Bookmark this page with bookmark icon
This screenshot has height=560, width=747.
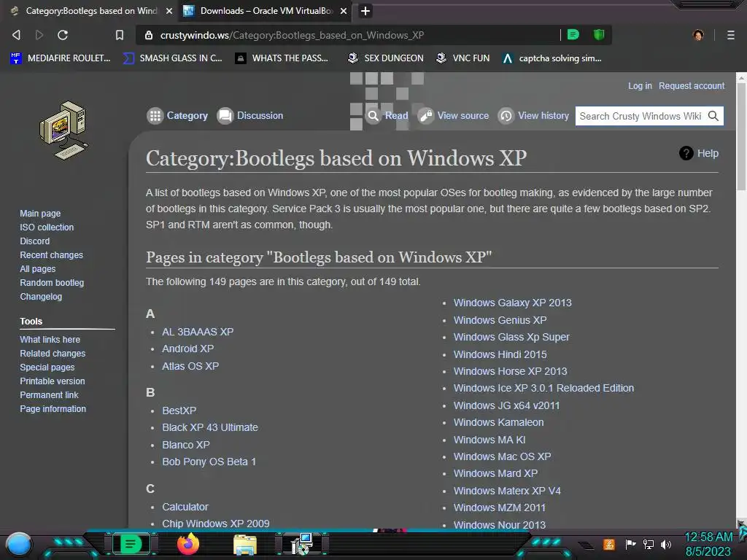pyautogui.click(x=120, y=35)
